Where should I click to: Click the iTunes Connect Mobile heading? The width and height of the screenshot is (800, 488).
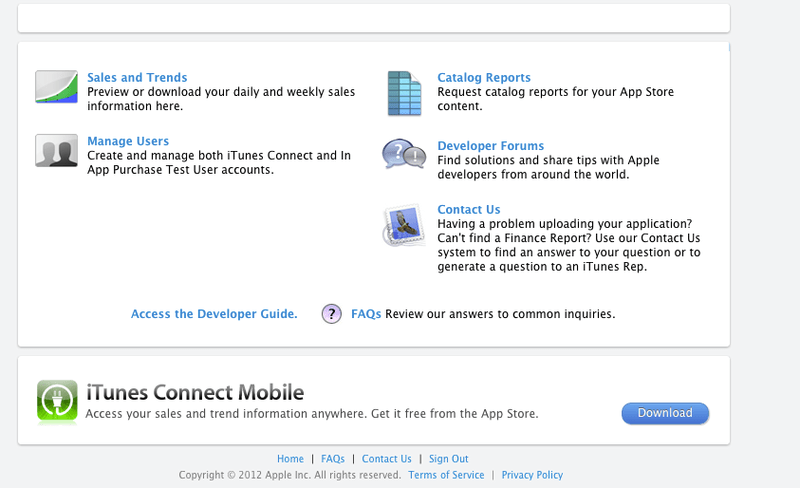195,393
